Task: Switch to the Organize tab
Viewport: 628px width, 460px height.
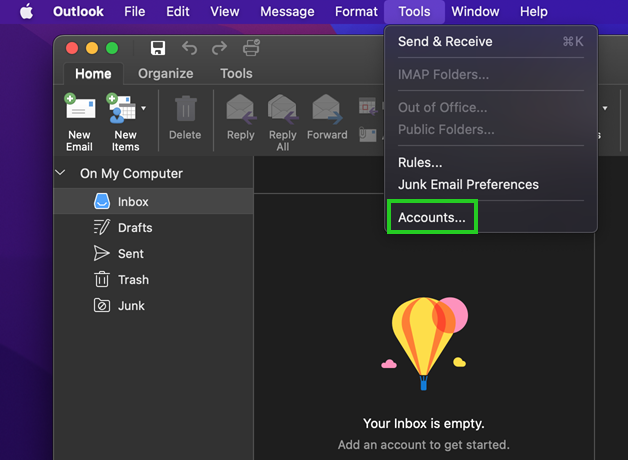Action: pyautogui.click(x=165, y=73)
